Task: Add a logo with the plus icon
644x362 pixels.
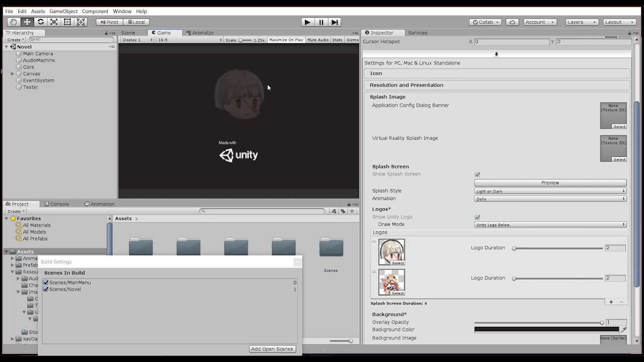Action: coord(611,302)
